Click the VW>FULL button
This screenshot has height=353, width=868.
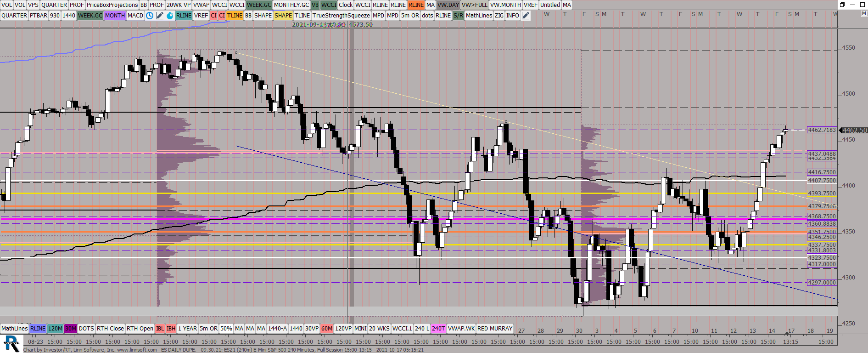pos(475,5)
